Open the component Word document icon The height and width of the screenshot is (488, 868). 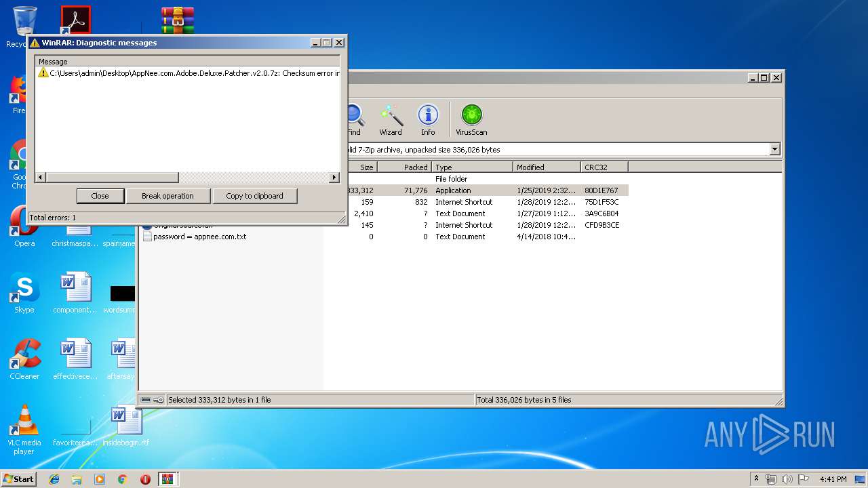[x=75, y=293]
